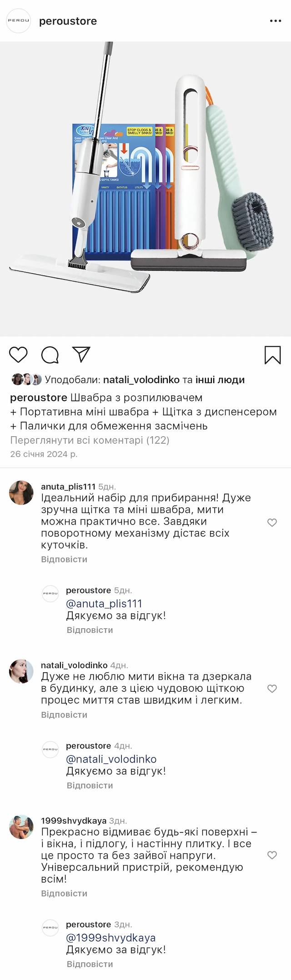291x980 pixels.
Task: Open the comment bubble icon
Action: pyautogui.click(x=50, y=355)
